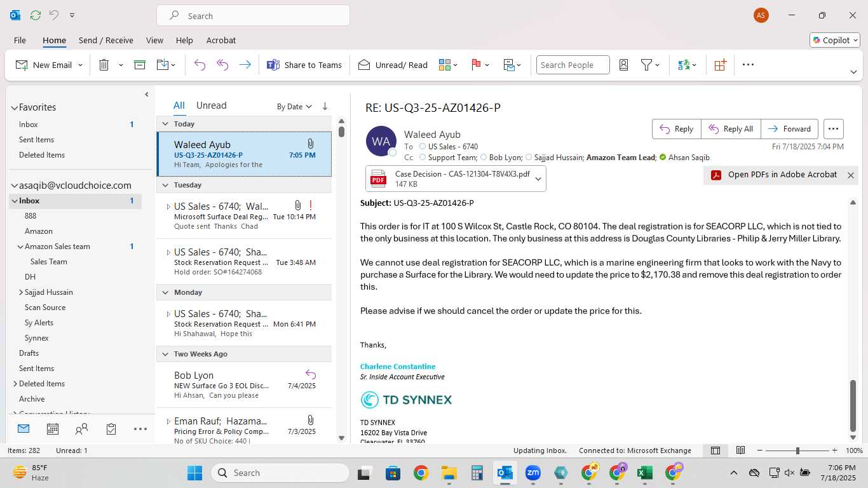Open attachment dropdown for Case Decision PDF
868x488 pixels.
[x=538, y=179]
